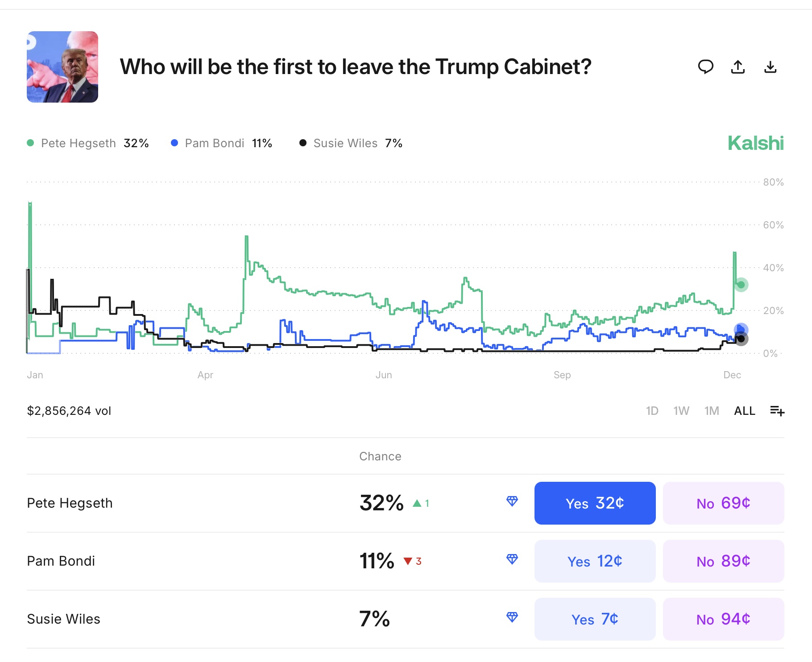The image size is (812, 662).
Task: Click the diamond icon in Susie Wiles row
Action: coord(512,617)
